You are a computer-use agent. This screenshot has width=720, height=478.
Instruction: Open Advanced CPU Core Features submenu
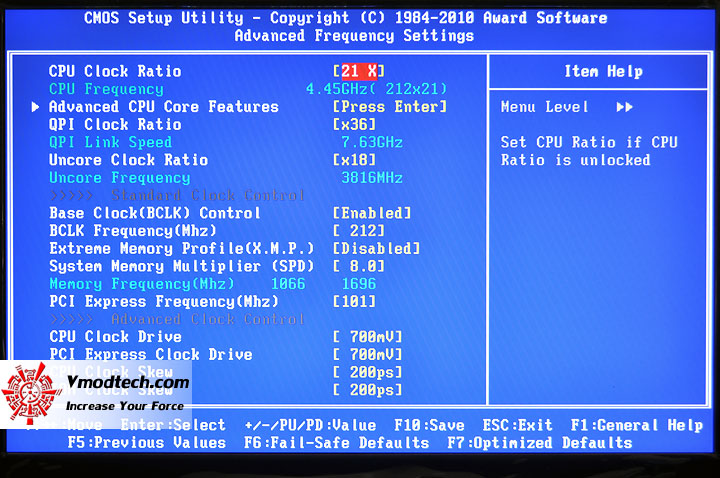pyautogui.click(x=163, y=107)
